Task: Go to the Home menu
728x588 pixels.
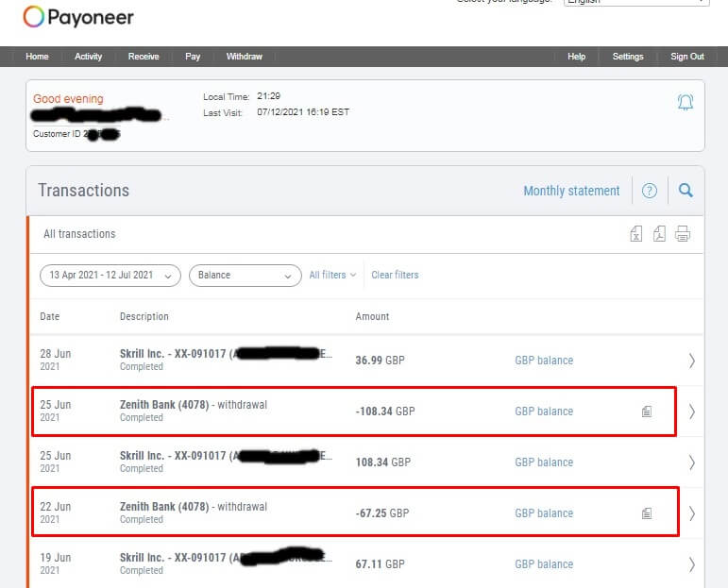Action: (x=37, y=56)
